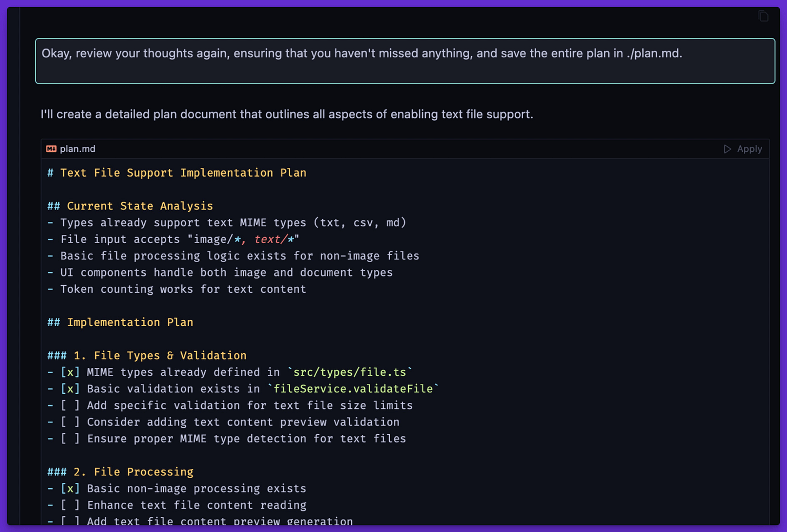The width and height of the screenshot is (787, 532).
Task: Click empty box for "Enhance text file content reading"
Action: point(70,506)
